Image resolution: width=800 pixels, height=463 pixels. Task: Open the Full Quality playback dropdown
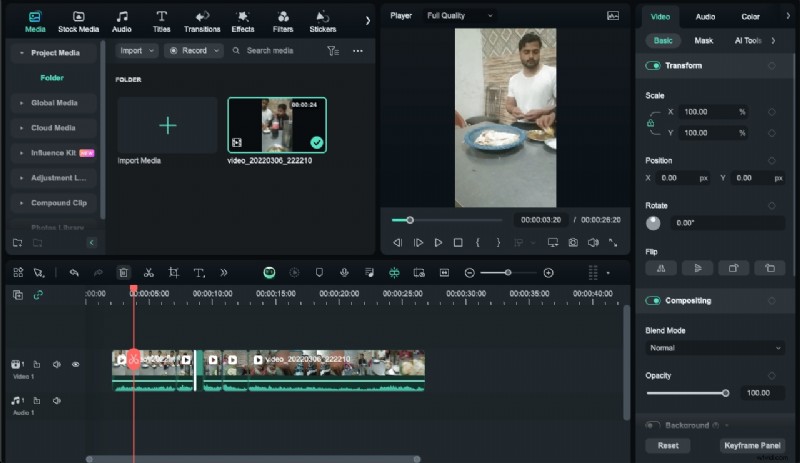(460, 16)
